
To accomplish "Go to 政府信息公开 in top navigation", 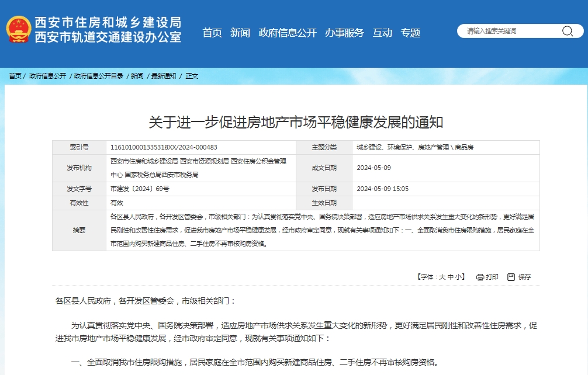I will [x=287, y=33].
